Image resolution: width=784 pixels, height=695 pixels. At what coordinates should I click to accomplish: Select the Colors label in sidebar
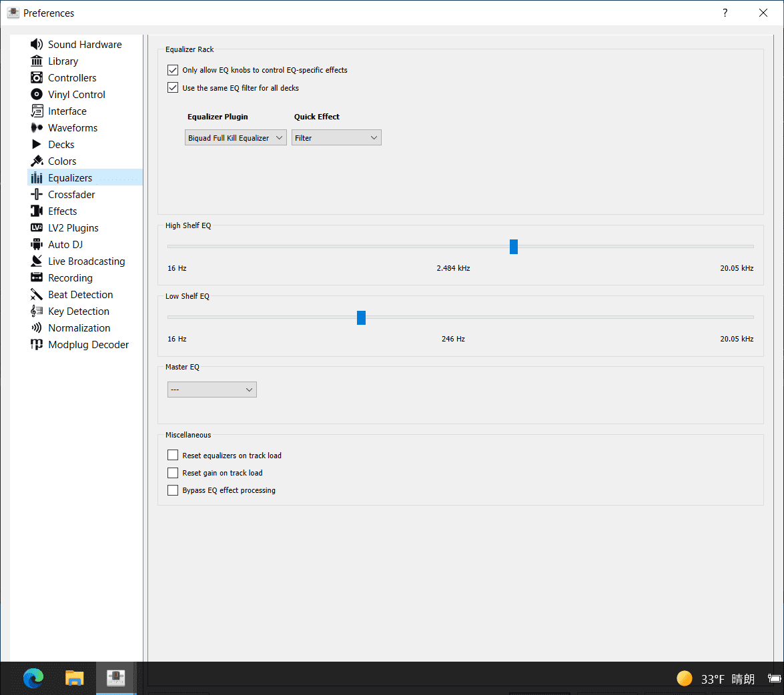pos(62,161)
